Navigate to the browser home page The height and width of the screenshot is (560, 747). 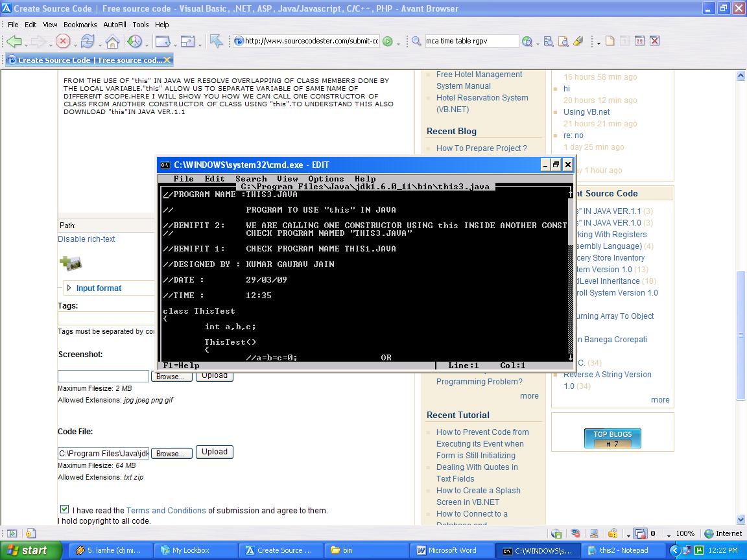pyautogui.click(x=113, y=41)
